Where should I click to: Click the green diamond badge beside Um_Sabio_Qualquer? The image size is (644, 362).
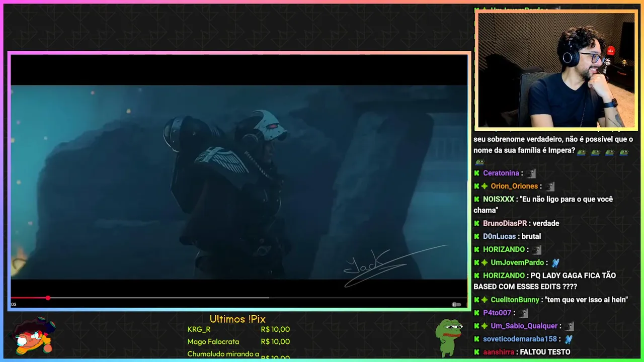(x=485, y=326)
